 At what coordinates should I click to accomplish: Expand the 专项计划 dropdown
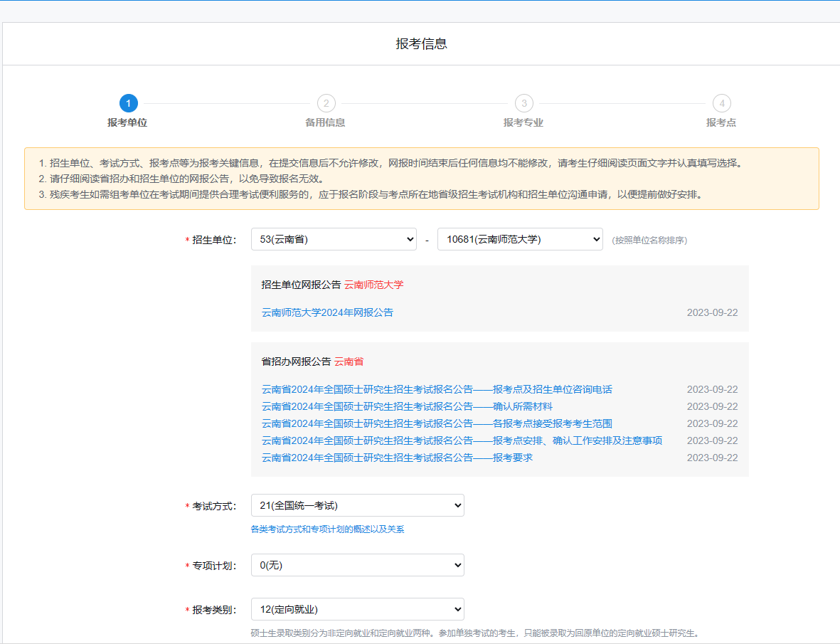[x=357, y=565]
